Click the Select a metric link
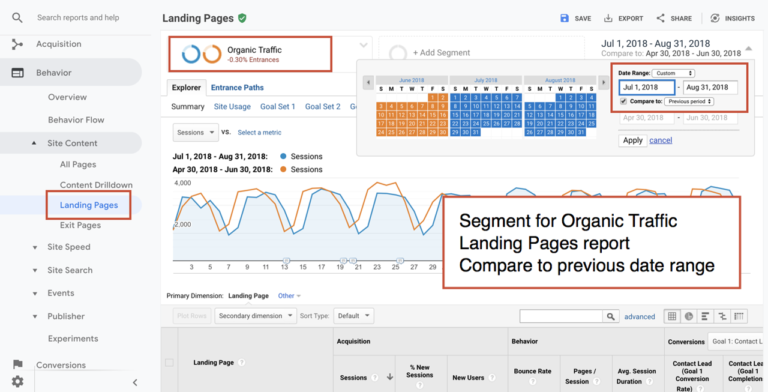The height and width of the screenshot is (392, 768). pyautogui.click(x=260, y=132)
